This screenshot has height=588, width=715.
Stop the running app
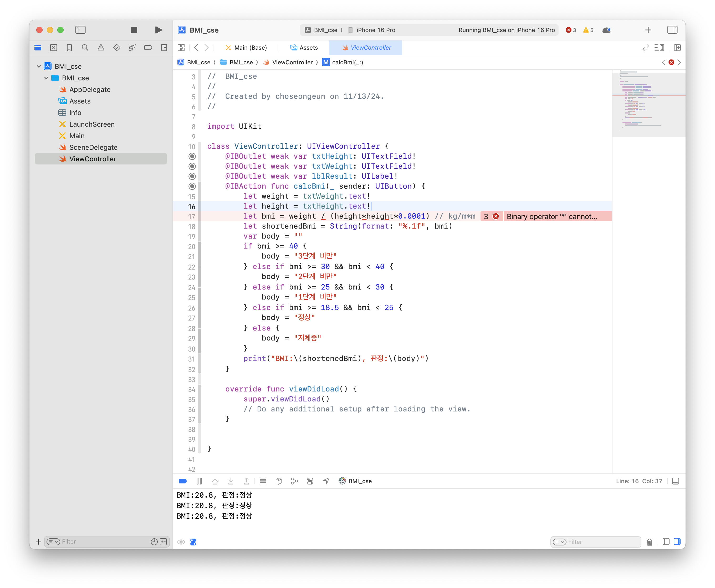point(134,30)
